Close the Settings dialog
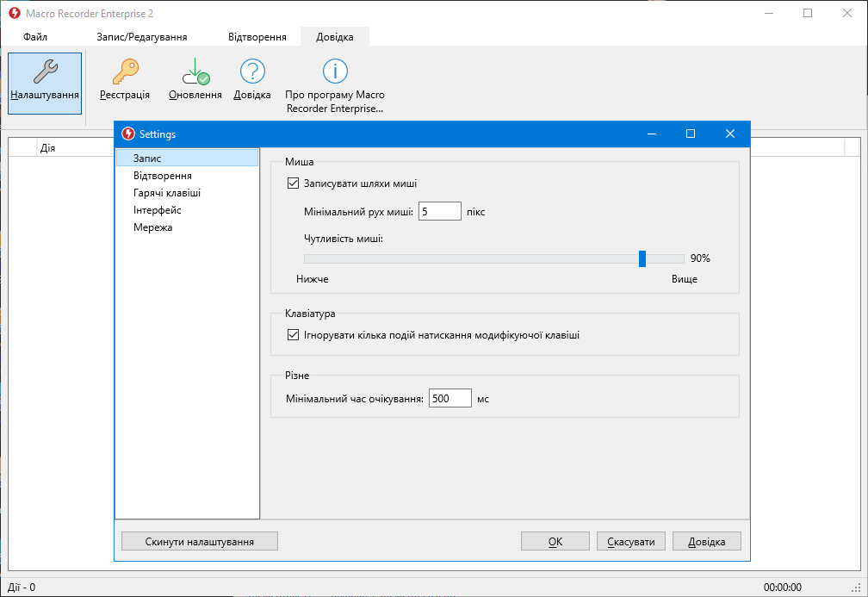This screenshot has height=597, width=868. (x=730, y=134)
